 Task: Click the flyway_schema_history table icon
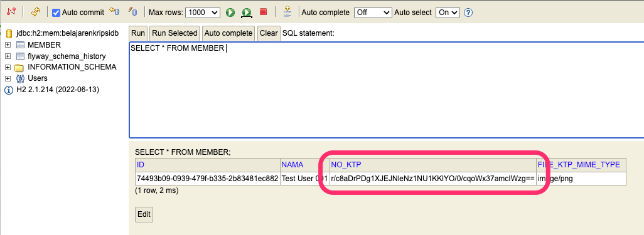click(20, 56)
